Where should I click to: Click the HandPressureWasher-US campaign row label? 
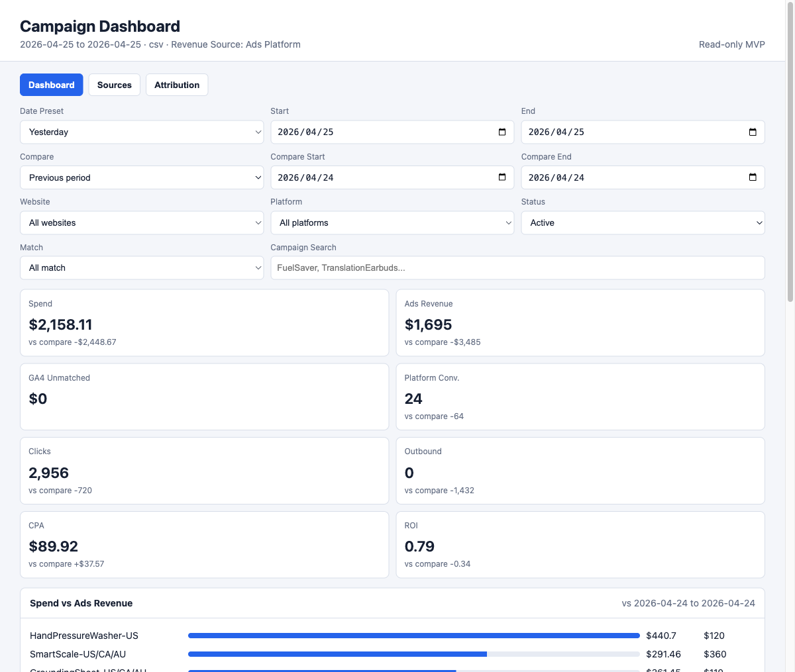pyautogui.click(x=84, y=636)
